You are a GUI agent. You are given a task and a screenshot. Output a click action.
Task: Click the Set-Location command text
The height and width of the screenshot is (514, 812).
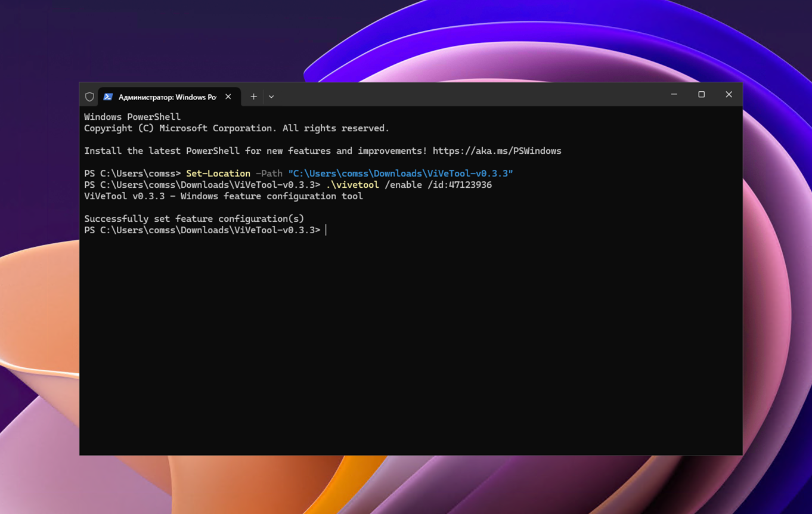click(218, 174)
